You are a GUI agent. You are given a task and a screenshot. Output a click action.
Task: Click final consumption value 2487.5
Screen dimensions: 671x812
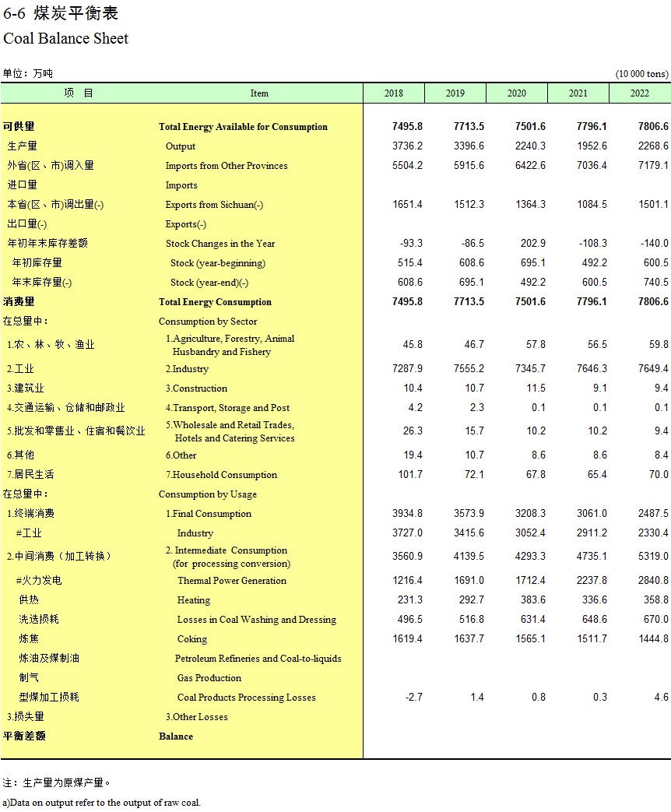pyautogui.click(x=653, y=513)
